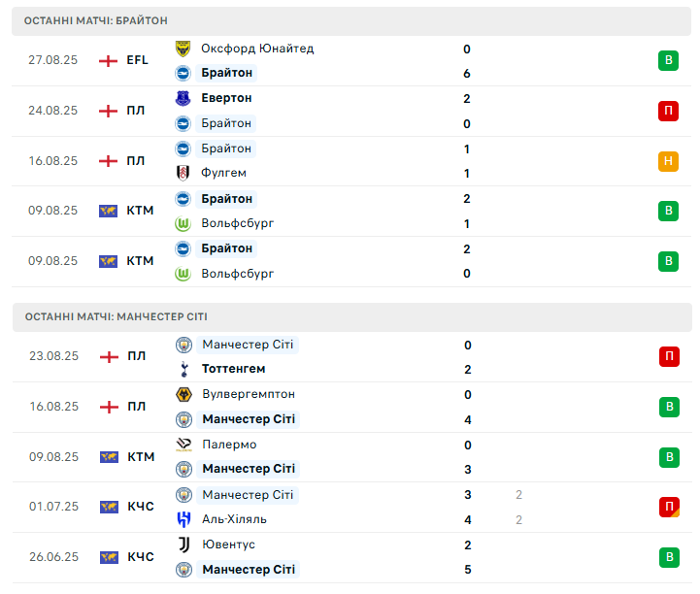
Task: Click the Tottenham crest icon
Action: pyautogui.click(x=183, y=369)
